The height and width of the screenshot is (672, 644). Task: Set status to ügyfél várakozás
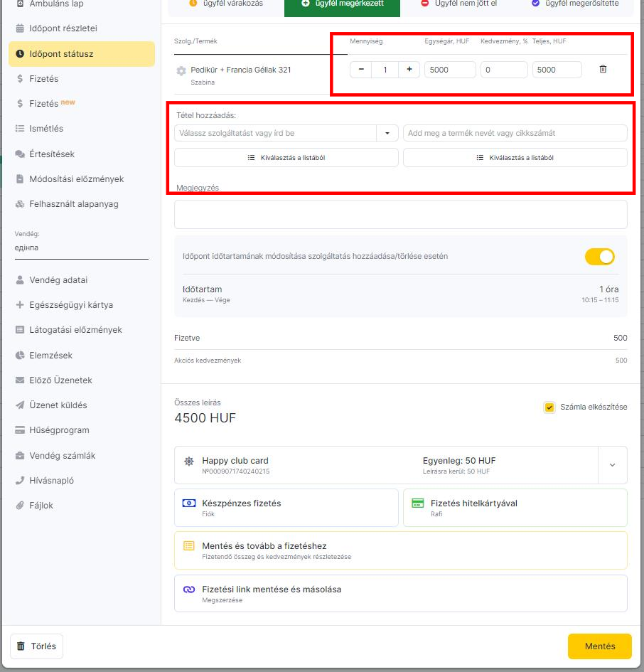pyautogui.click(x=226, y=4)
